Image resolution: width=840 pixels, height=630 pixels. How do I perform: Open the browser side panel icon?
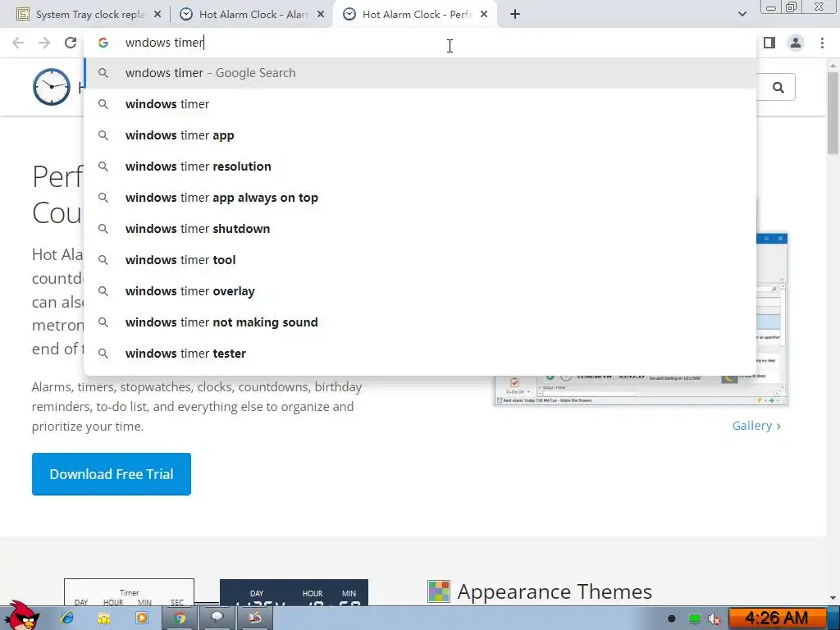(769, 43)
